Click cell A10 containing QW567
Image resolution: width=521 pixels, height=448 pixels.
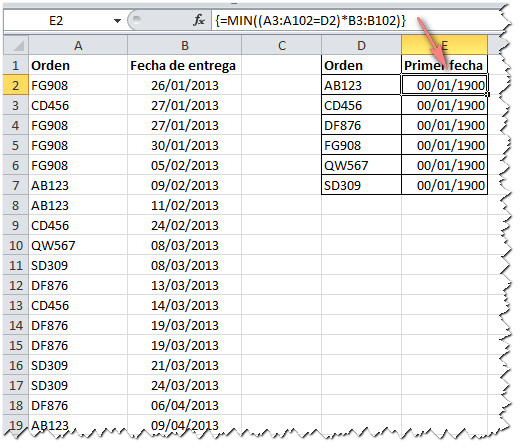78,245
